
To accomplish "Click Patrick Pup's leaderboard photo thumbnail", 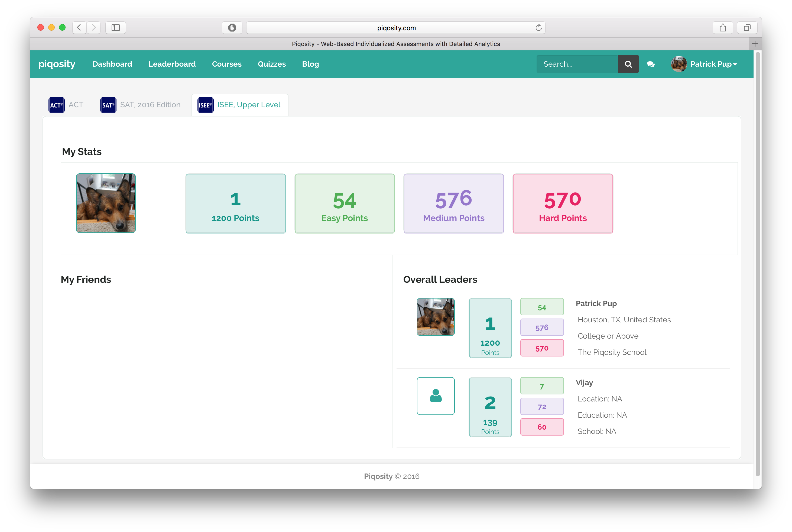I will pyautogui.click(x=436, y=317).
